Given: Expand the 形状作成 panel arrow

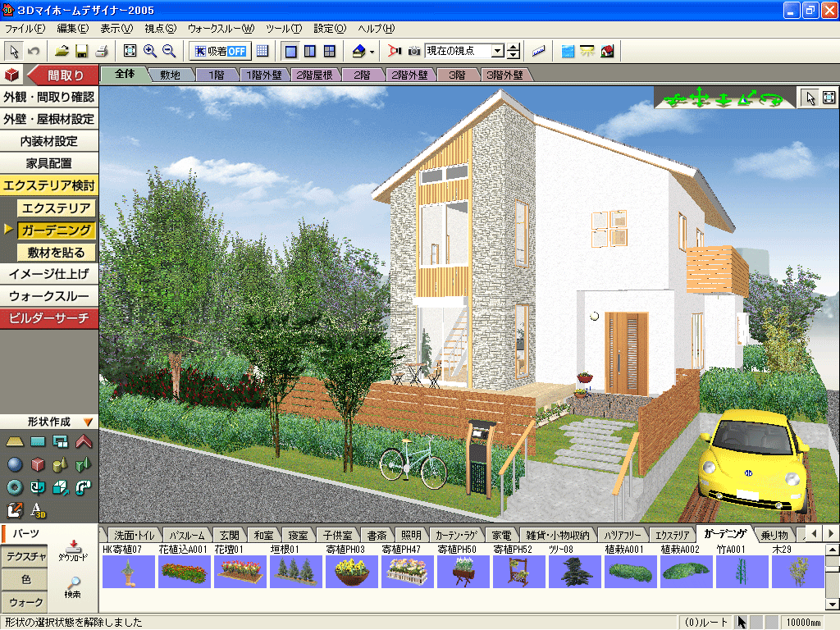Looking at the screenshot, I should click(x=88, y=422).
